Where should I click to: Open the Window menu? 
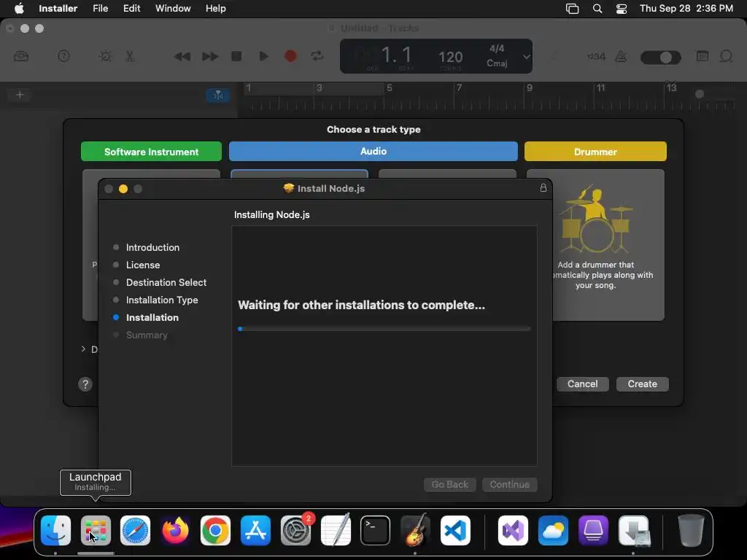click(173, 8)
